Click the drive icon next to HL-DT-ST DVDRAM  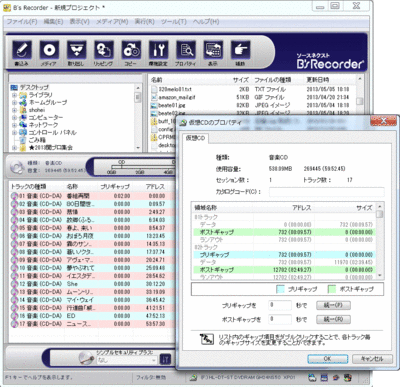(x=193, y=378)
